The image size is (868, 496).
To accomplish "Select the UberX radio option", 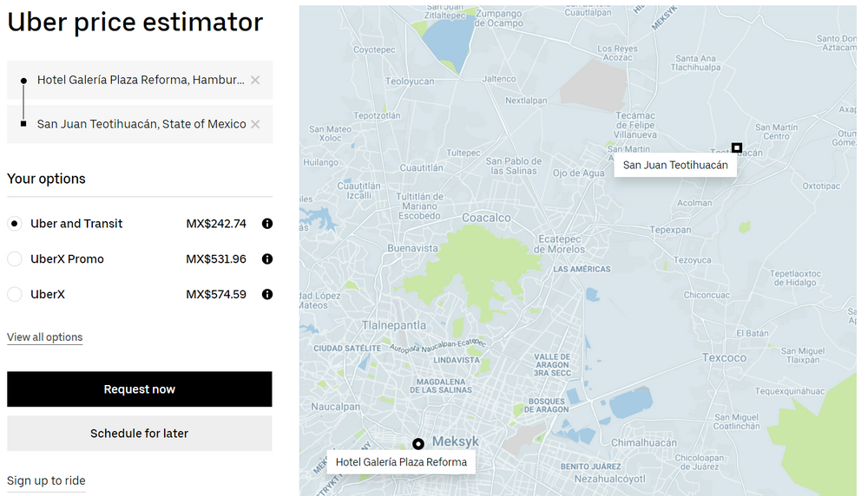I will pos(15,295).
